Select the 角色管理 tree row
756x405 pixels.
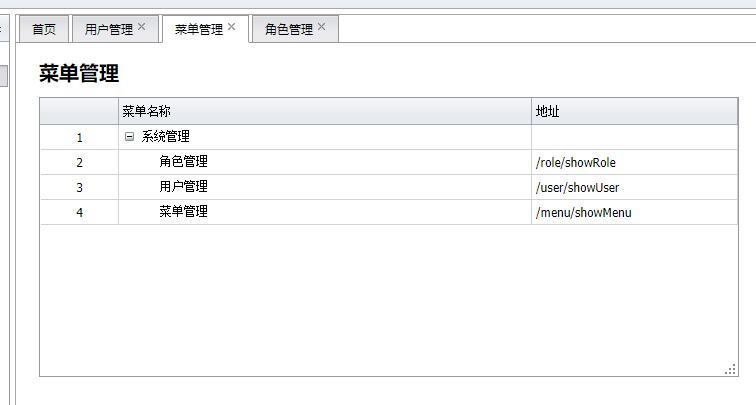[x=389, y=162]
